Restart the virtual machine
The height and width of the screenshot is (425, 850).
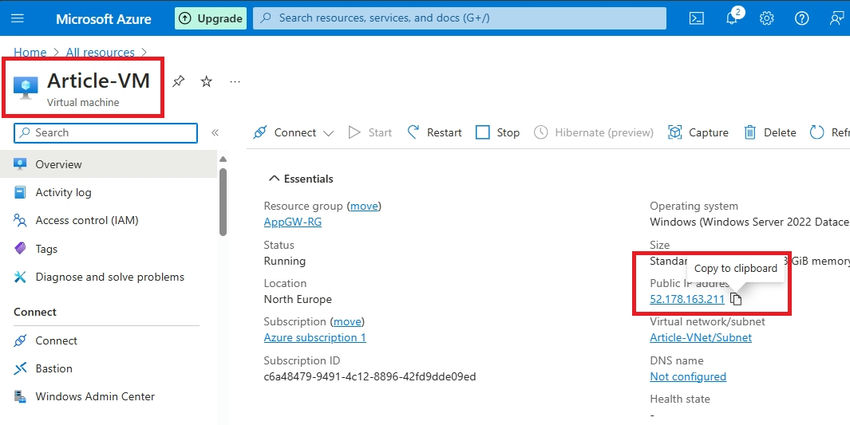point(435,133)
